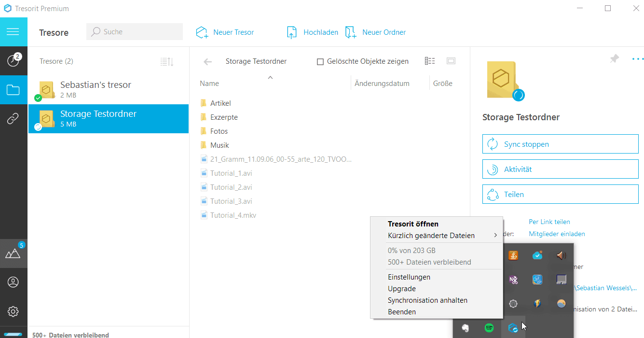644x338 pixels.
Task: Click the tresor list sort icon
Action: (x=167, y=61)
